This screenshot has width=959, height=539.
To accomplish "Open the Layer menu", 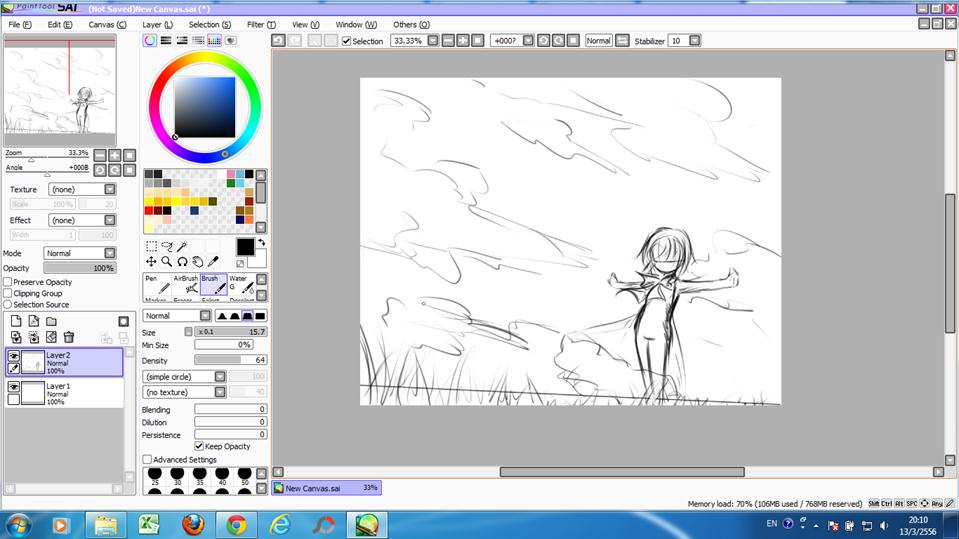I will click(x=157, y=24).
